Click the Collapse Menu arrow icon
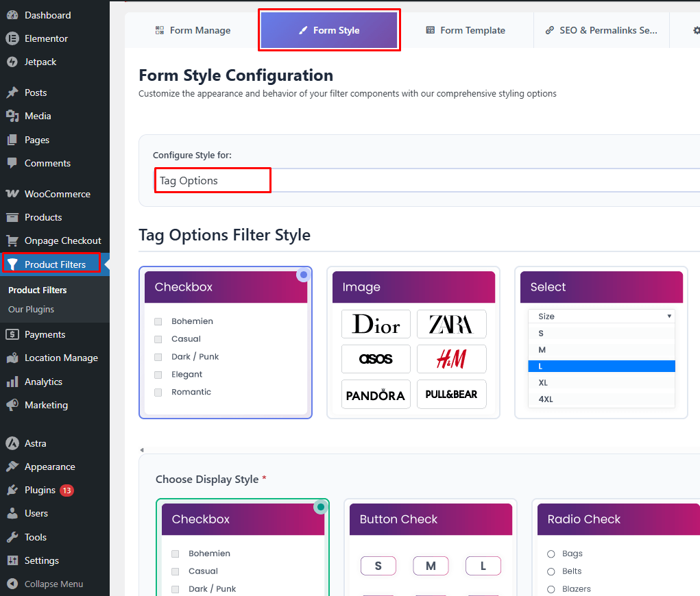This screenshot has height=596, width=700. click(x=12, y=584)
